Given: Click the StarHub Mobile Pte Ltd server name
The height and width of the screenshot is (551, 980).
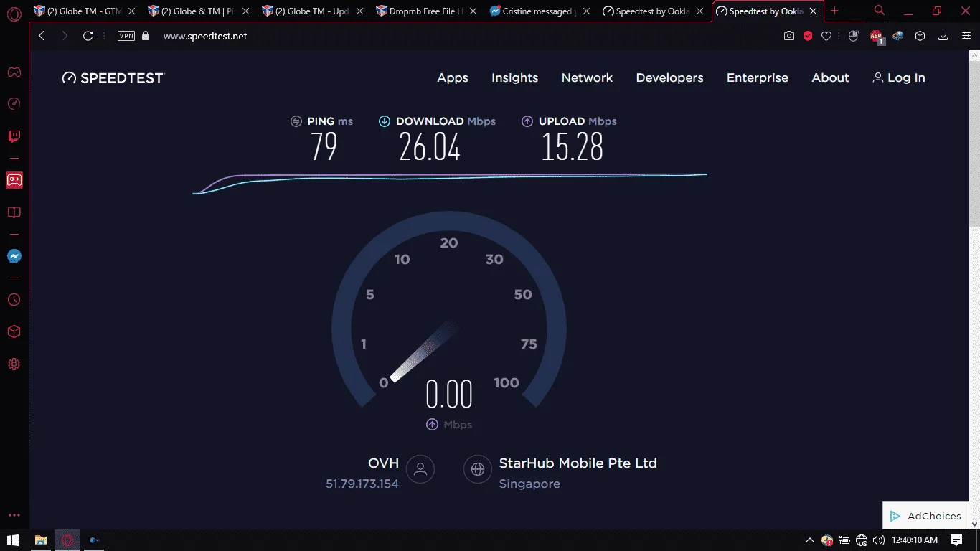Looking at the screenshot, I should pyautogui.click(x=578, y=463).
